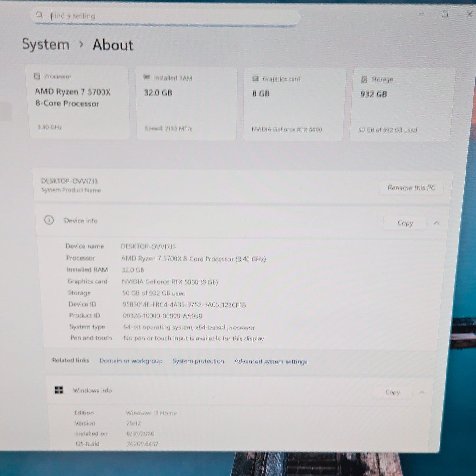Screen dimensions: 476x476
Task: Click the "Product ID" row label
Action: coord(85,315)
